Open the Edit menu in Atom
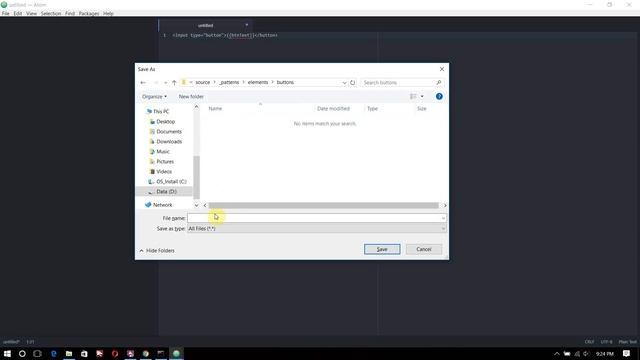Screen dimensions: 640x360 (x=18, y=13)
